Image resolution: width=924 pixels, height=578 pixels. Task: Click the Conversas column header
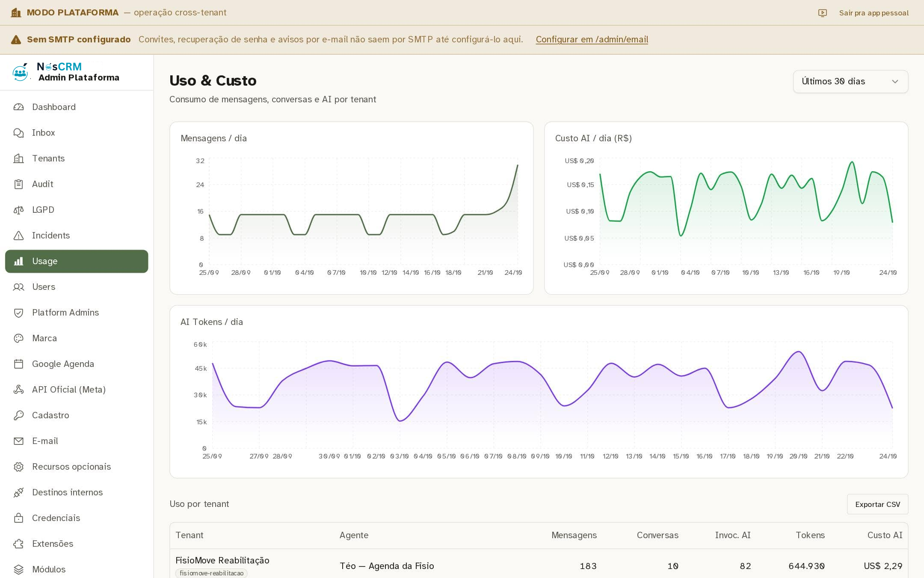point(657,535)
